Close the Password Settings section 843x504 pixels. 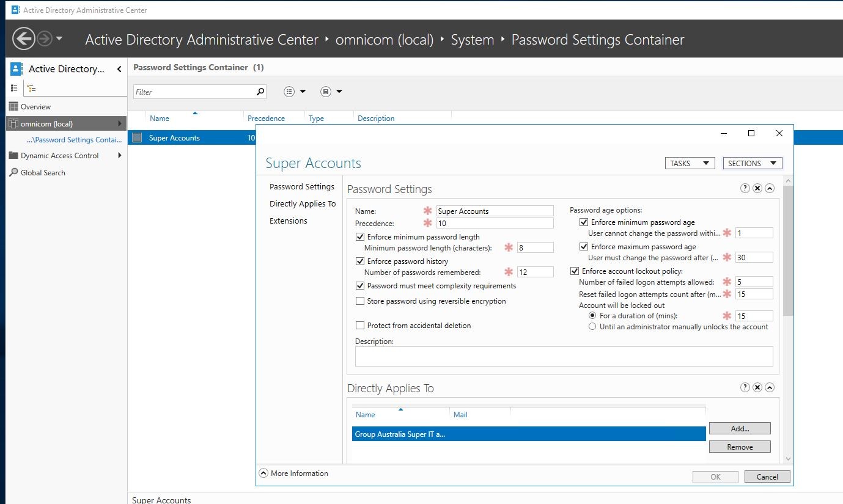point(757,188)
